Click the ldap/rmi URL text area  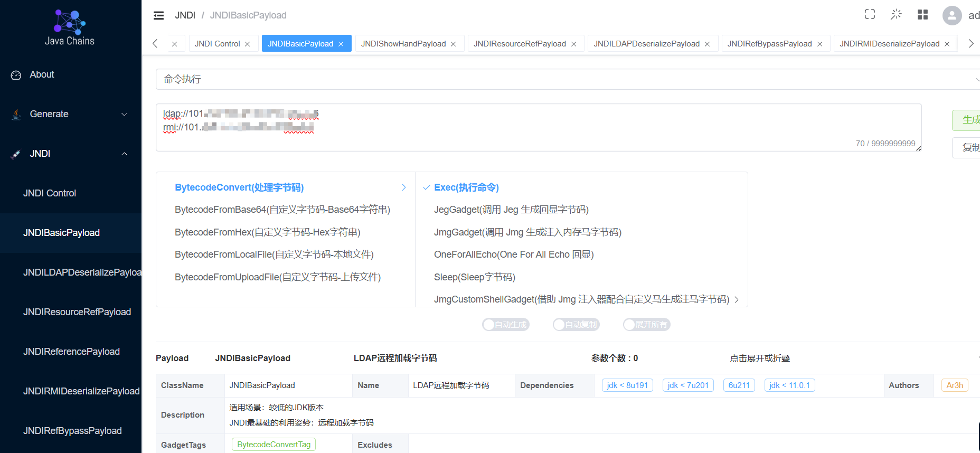539,127
